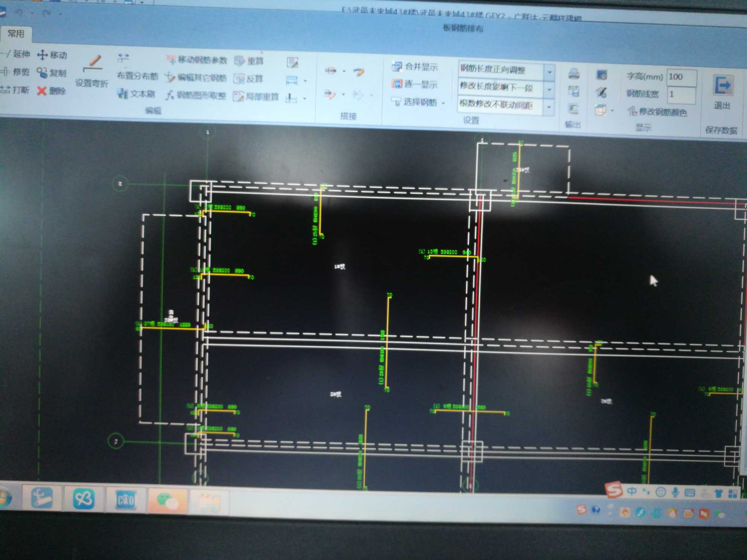Click the undo arrow in quick access bar
This screenshot has height=560, width=747.
coord(20,12)
